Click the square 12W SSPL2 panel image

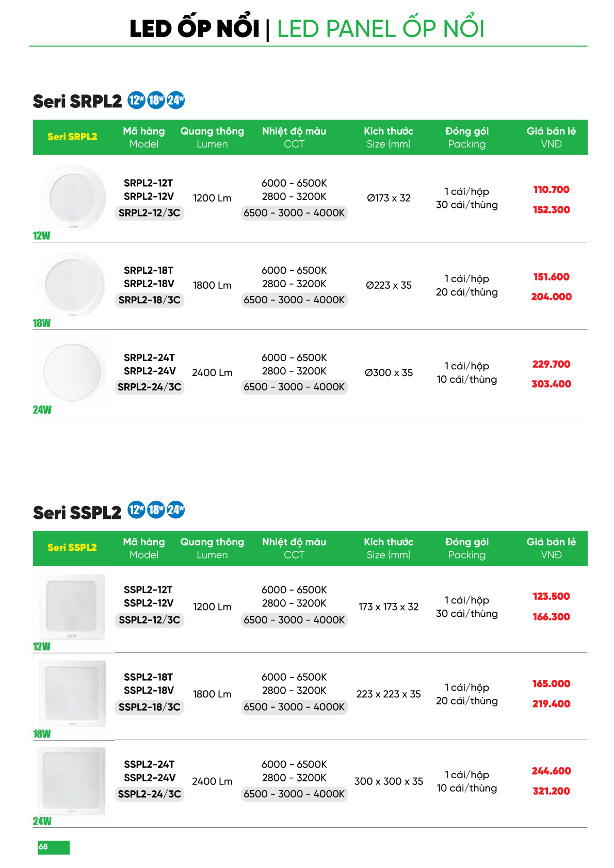click(x=72, y=606)
